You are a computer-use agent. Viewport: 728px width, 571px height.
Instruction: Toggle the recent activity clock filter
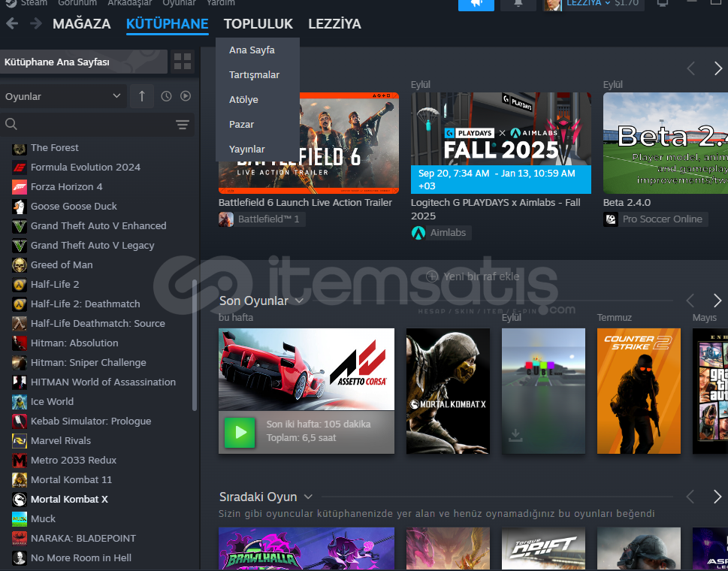(x=166, y=96)
